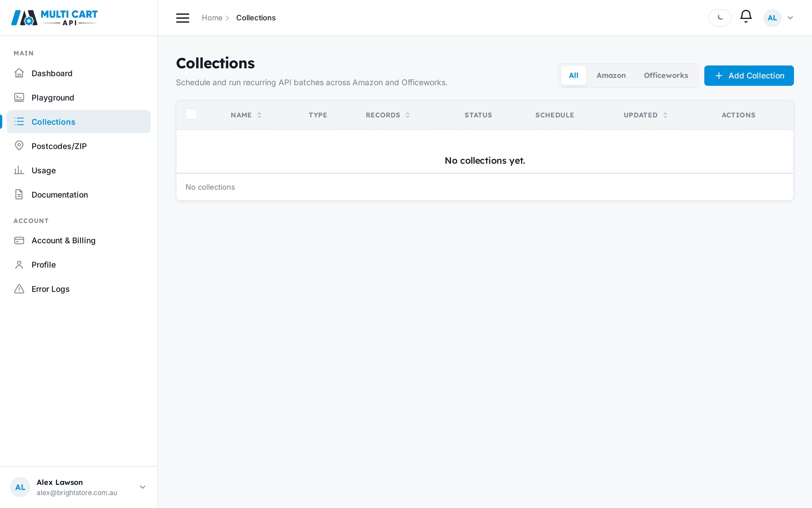The height and width of the screenshot is (508, 812).
Task: Sort table by Name column
Action: [x=246, y=115]
